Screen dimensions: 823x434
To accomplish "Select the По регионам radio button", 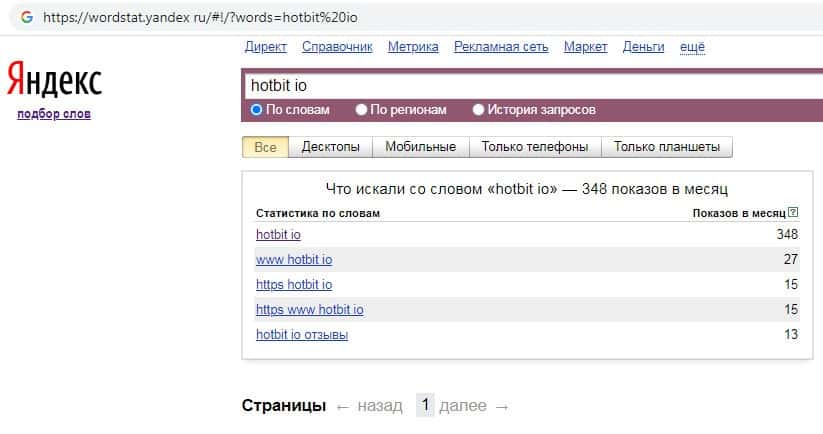I will click(x=362, y=110).
